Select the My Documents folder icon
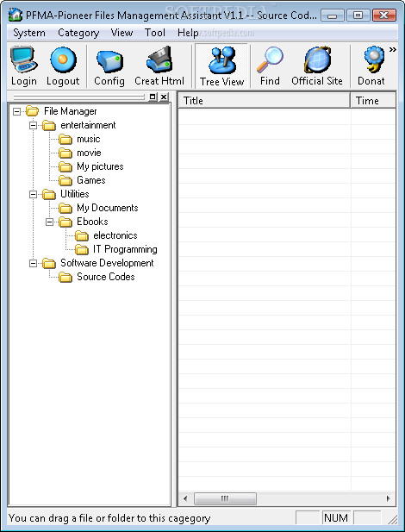The image size is (405, 532). click(65, 208)
